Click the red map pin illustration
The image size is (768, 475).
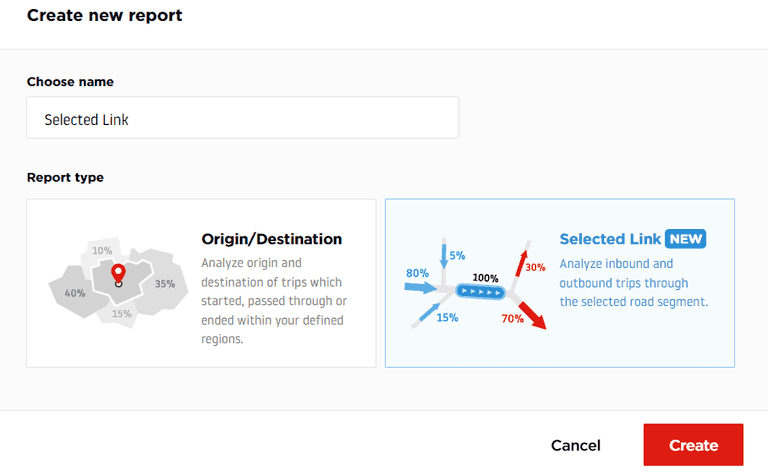pos(118,274)
